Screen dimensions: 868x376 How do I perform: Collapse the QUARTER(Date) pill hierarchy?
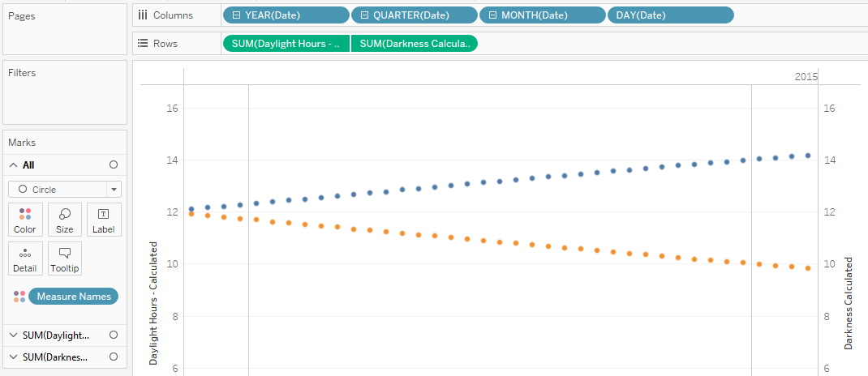click(x=364, y=15)
